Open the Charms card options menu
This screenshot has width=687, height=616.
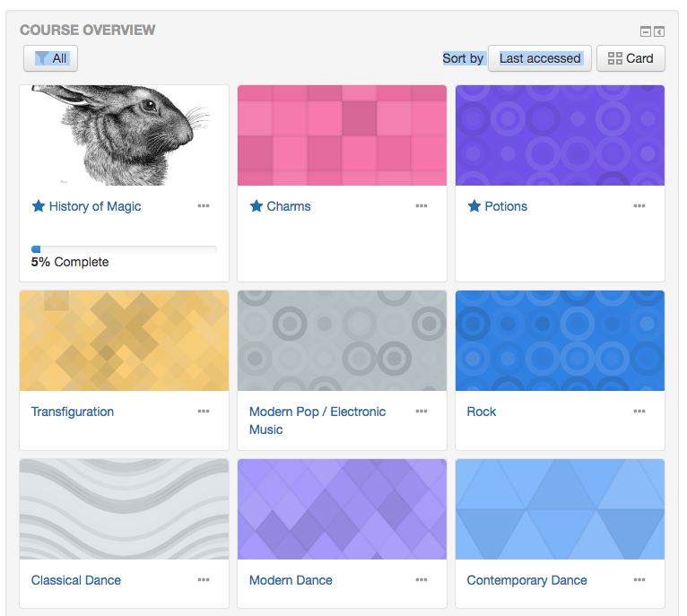point(422,206)
